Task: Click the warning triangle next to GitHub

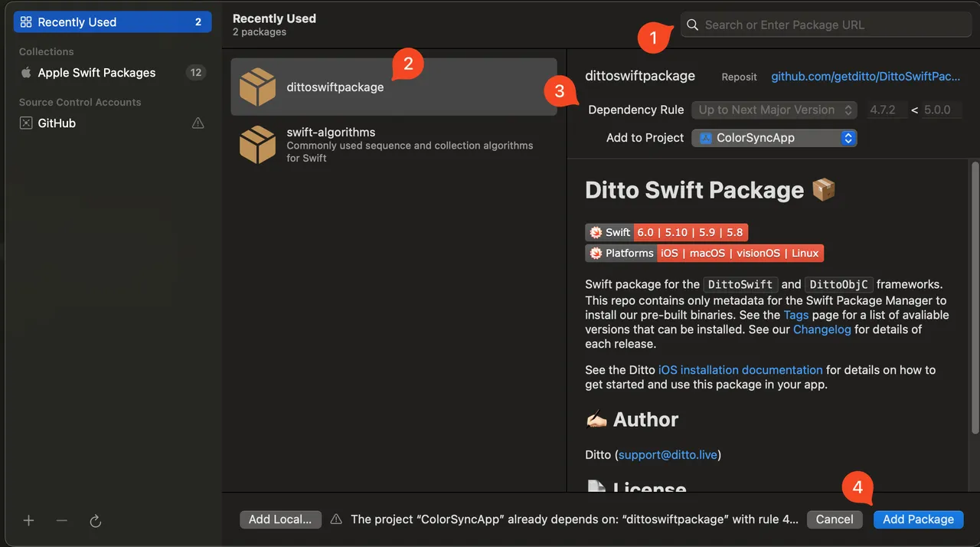Action: click(x=198, y=123)
